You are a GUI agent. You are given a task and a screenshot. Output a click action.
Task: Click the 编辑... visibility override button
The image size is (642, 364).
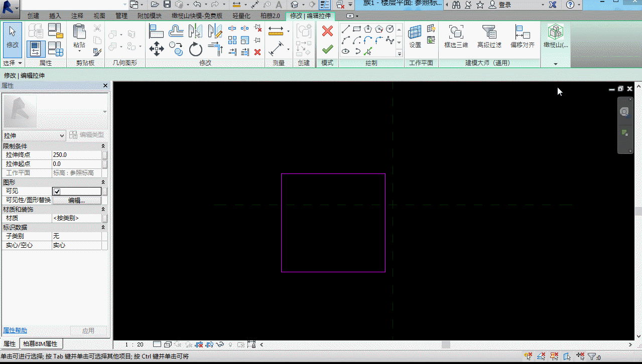point(77,200)
